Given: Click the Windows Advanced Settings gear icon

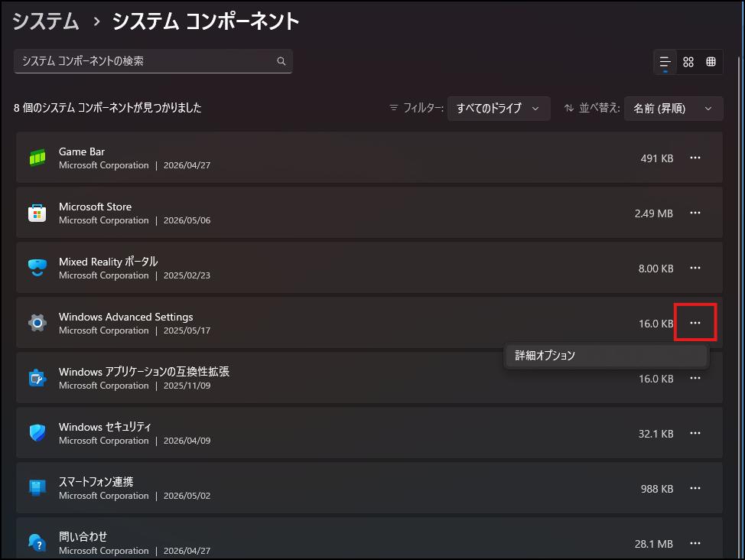Looking at the screenshot, I should (37, 323).
